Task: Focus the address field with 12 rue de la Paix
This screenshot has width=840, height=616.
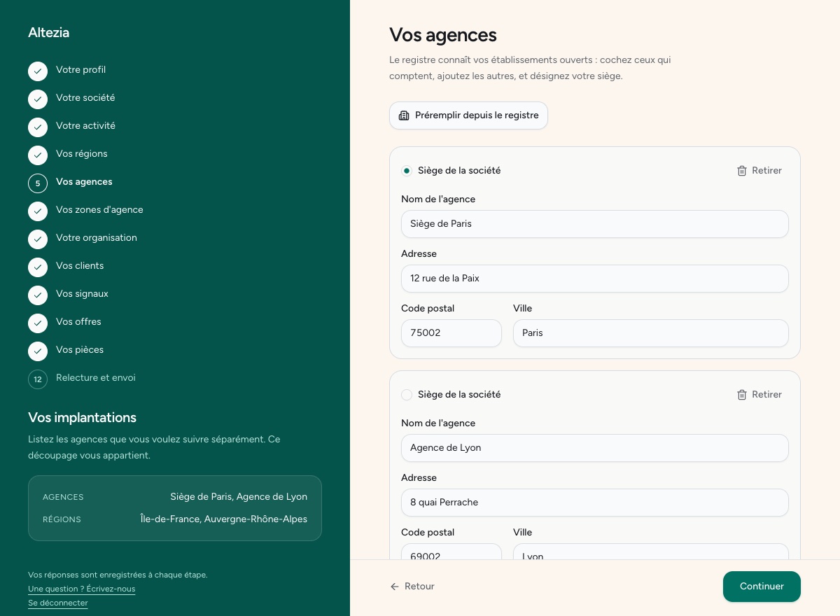Action: pyautogui.click(x=595, y=279)
